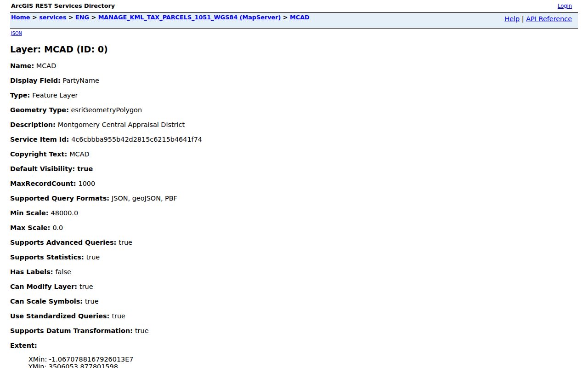Select the Display Field value PartyName
Screen dimensions: 588x368
pyautogui.click(x=81, y=80)
